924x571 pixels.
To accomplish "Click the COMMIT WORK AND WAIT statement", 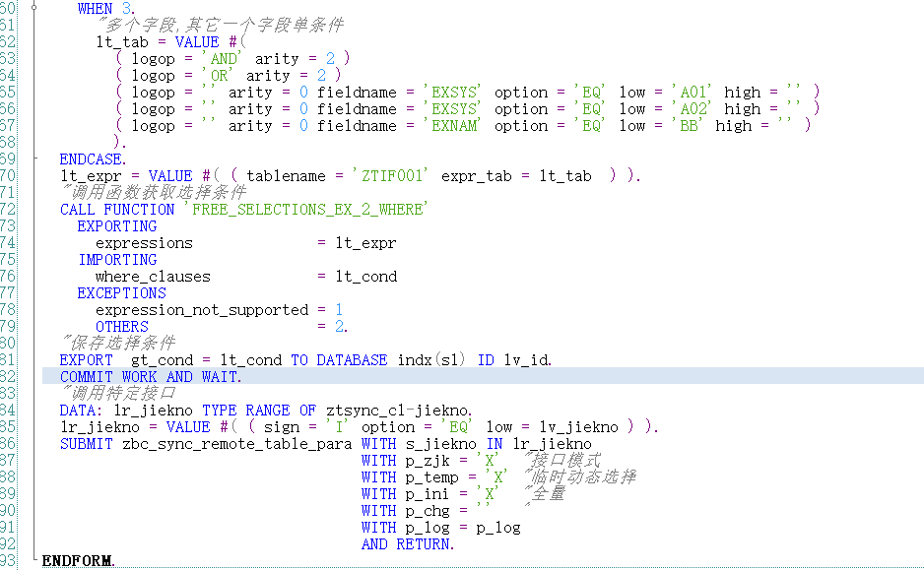I will click(151, 377).
